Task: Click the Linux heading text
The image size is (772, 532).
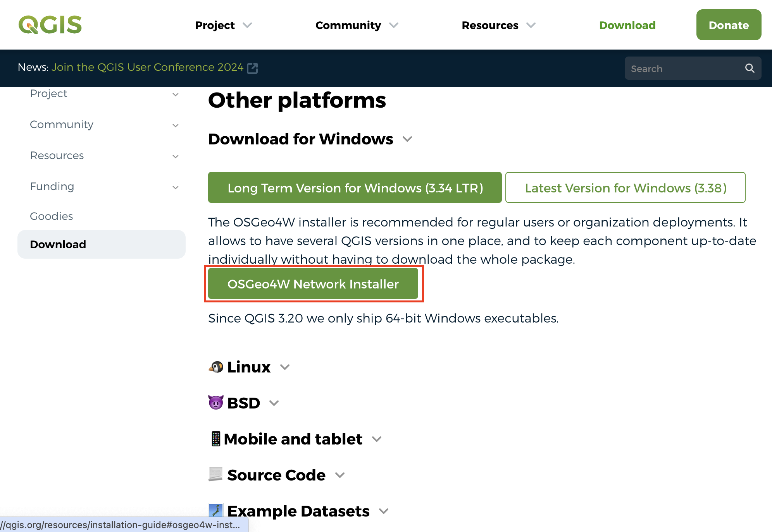Action: pyautogui.click(x=249, y=367)
